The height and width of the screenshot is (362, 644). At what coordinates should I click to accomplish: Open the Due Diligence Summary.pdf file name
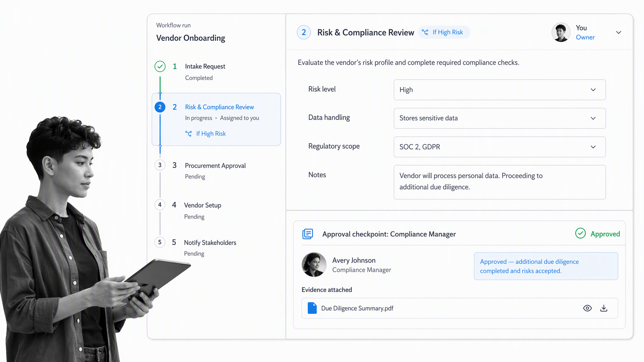(357, 308)
